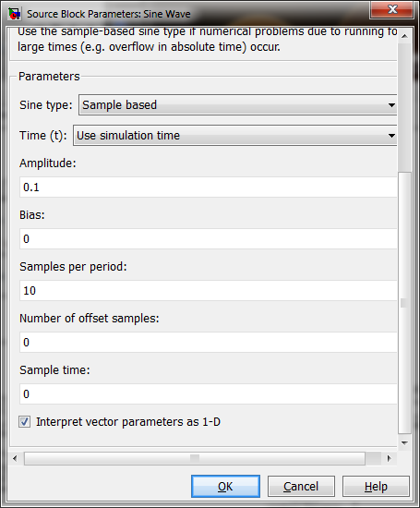The height and width of the screenshot is (508, 420).
Task: Click the vertical scrollbar thumb
Action: click(404, 303)
